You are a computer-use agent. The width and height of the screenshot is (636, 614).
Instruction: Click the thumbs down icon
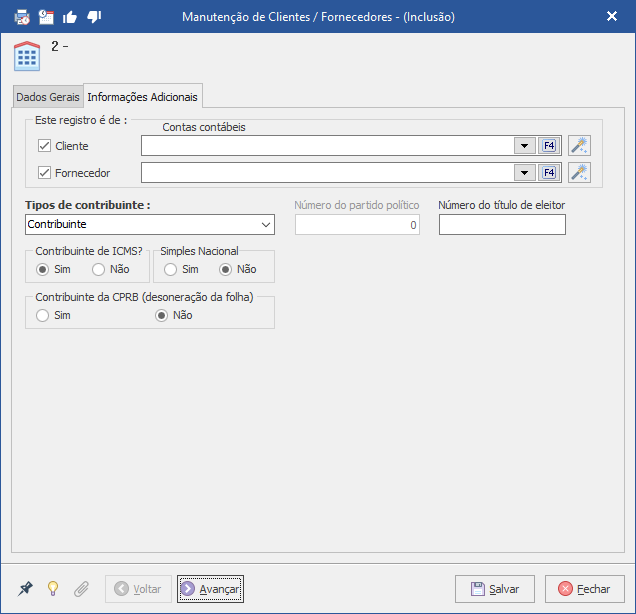coord(93,16)
